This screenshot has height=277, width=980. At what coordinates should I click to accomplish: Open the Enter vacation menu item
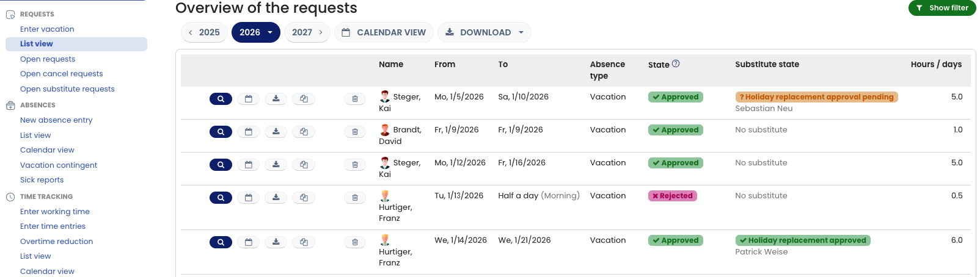point(47,29)
